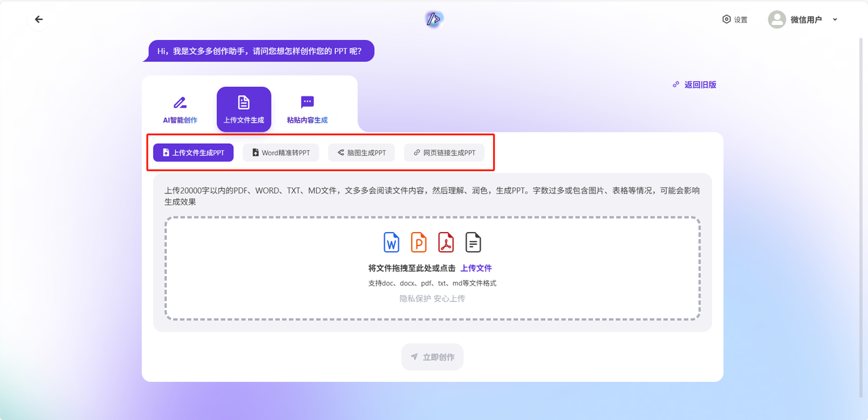Select 脑图生成PPT option

[x=361, y=153]
